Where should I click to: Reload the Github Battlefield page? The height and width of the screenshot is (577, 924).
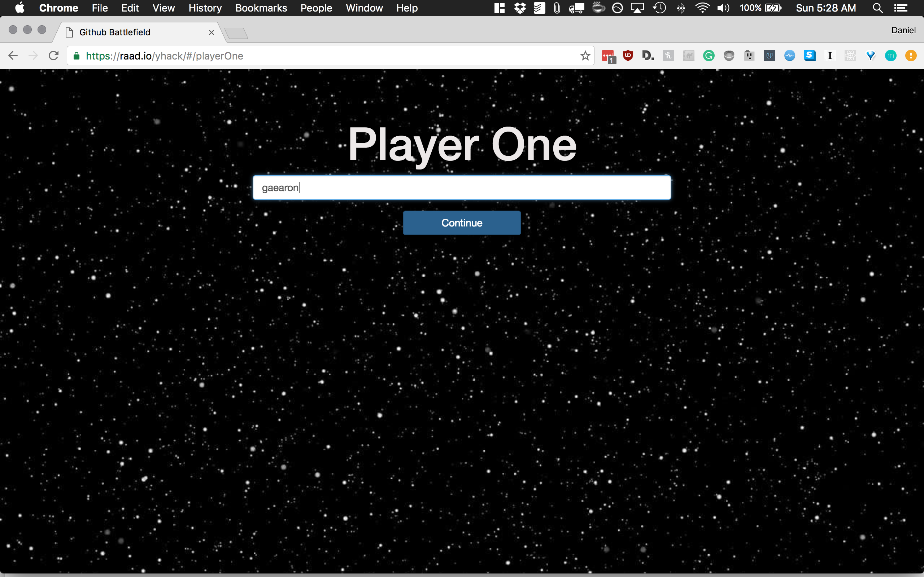pos(53,56)
